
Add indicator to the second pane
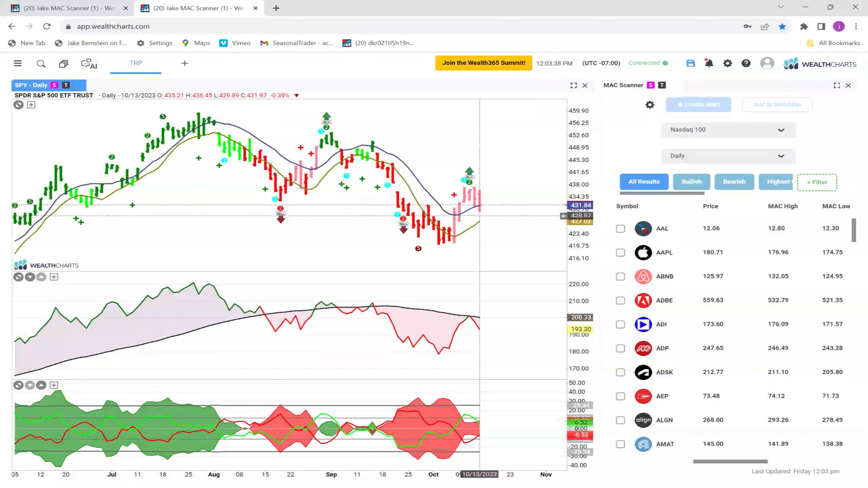click(54, 277)
